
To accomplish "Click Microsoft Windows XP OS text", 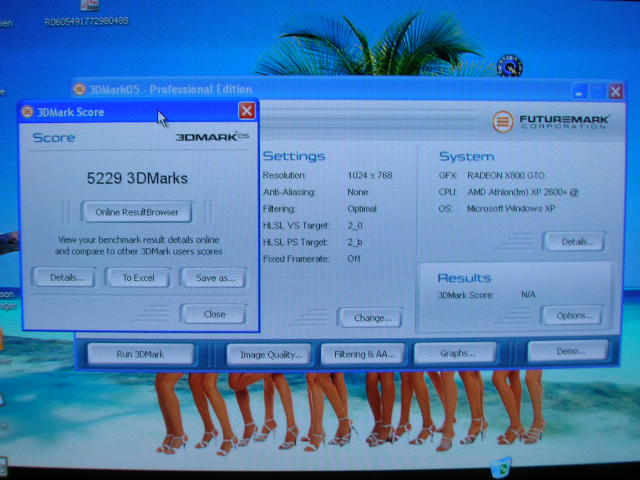I will (511, 209).
